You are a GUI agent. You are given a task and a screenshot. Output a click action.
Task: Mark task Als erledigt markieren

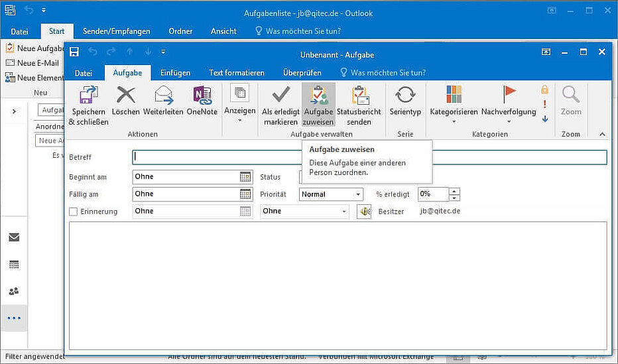[280, 105]
